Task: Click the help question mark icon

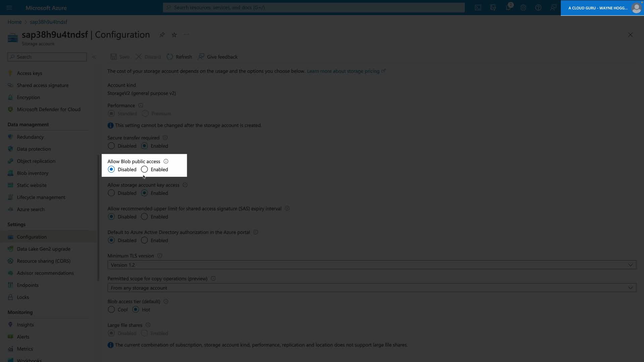Action: point(538,8)
